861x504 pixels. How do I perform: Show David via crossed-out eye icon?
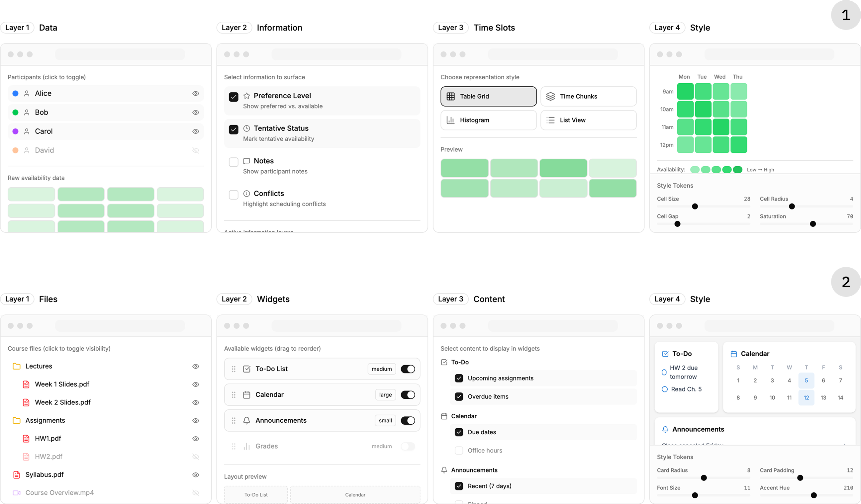[195, 150]
